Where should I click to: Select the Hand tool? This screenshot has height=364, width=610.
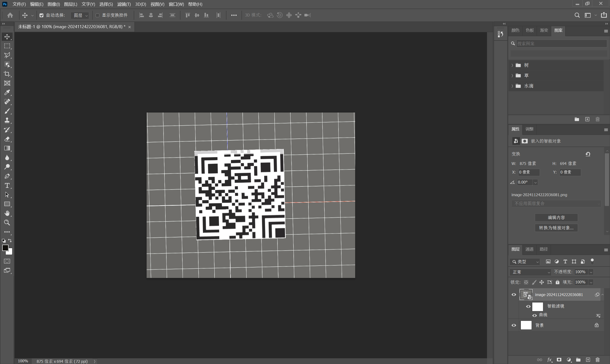tap(7, 213)
